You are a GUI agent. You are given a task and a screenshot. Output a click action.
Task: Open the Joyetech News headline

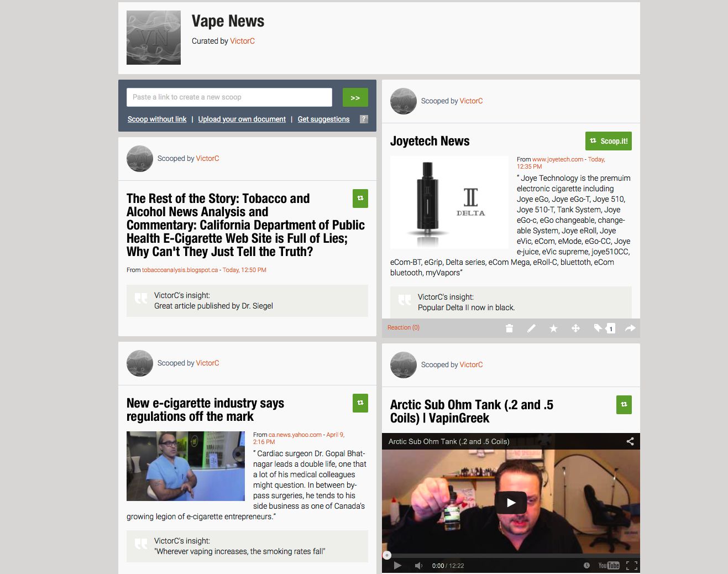(430, 141)
